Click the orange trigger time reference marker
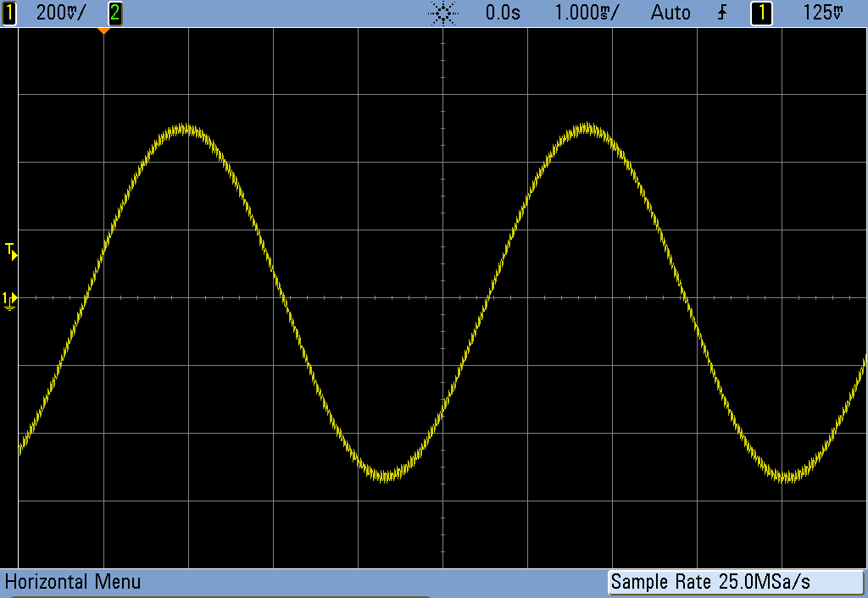The width and height of the screenshot is (868, 598). point(103,30)
